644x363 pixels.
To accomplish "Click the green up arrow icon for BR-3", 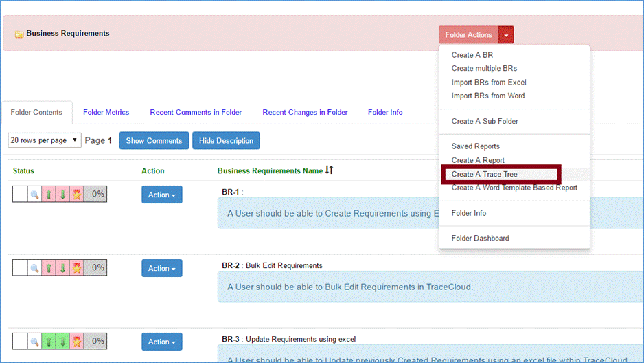I will point(49,342).
